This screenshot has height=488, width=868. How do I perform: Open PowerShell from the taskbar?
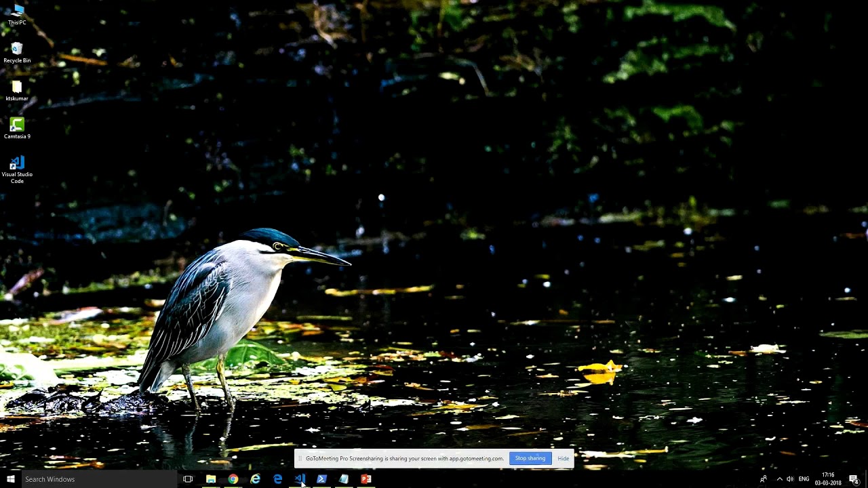pyautogui.click(x=321, y=479)
